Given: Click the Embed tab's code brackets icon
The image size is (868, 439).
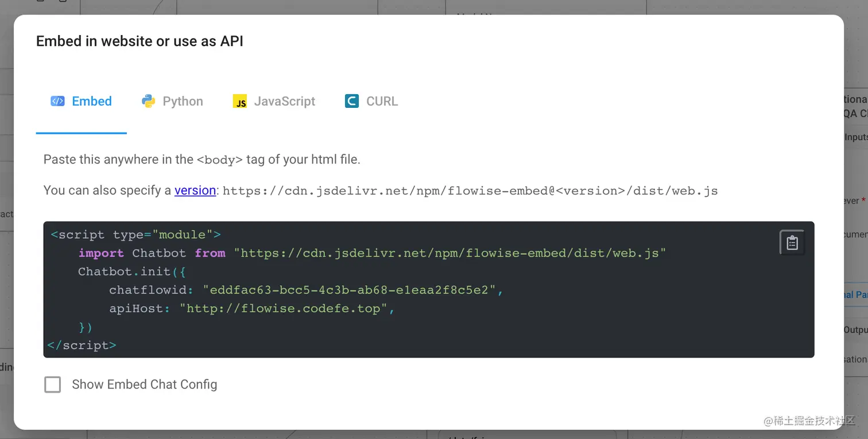Looking at the screenshot, I should point(57,102).
